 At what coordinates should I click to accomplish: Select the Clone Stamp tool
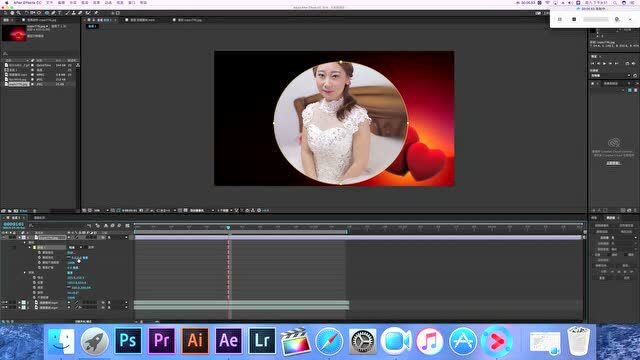[x=73, y=13]
